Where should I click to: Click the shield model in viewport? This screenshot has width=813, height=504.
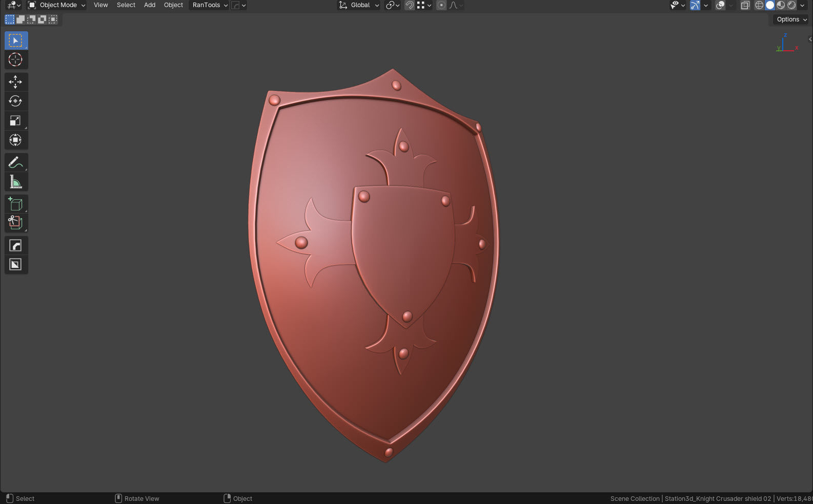(373, 266)
